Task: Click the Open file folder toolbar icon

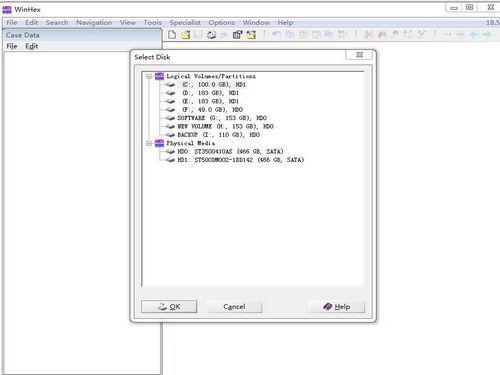Action: (x=185, y=34)
